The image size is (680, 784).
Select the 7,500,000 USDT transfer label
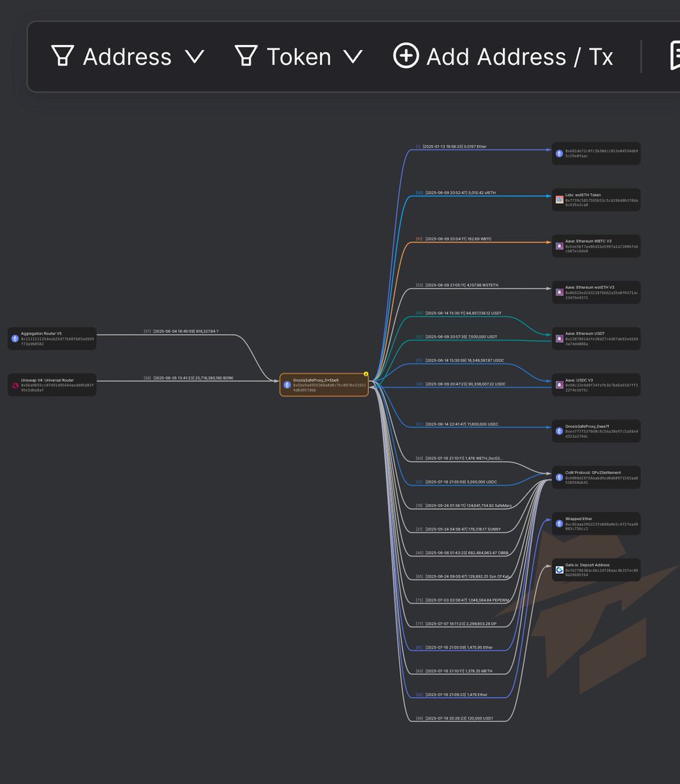(456, 336)
